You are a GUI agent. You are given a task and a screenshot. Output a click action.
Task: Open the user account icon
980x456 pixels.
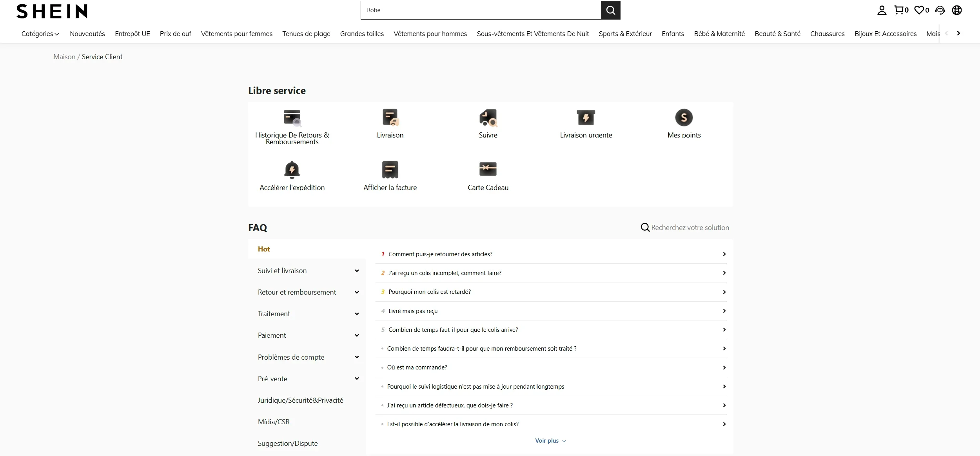point(882,10)
